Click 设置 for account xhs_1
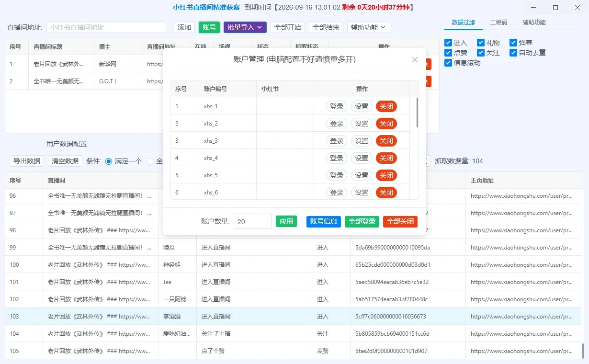The width and height of the screenshot is (589, 364). 362,106
